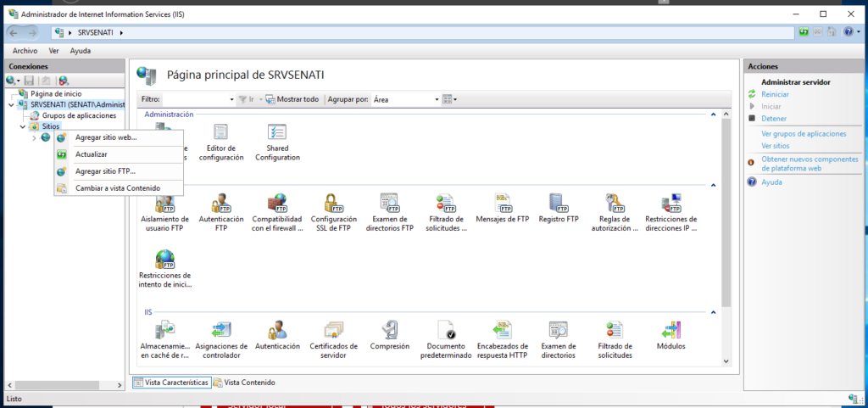Open the Archivo menu

(25, 51)
